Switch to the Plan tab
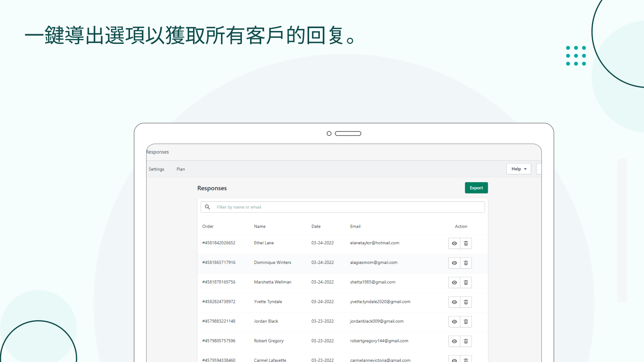The height and width of the screenshot is (362, 644). click(181, 169)
